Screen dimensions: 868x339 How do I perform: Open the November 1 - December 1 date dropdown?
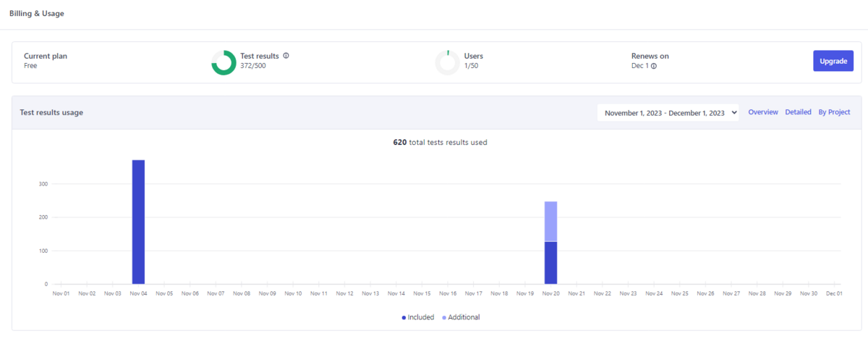[668, 113]
